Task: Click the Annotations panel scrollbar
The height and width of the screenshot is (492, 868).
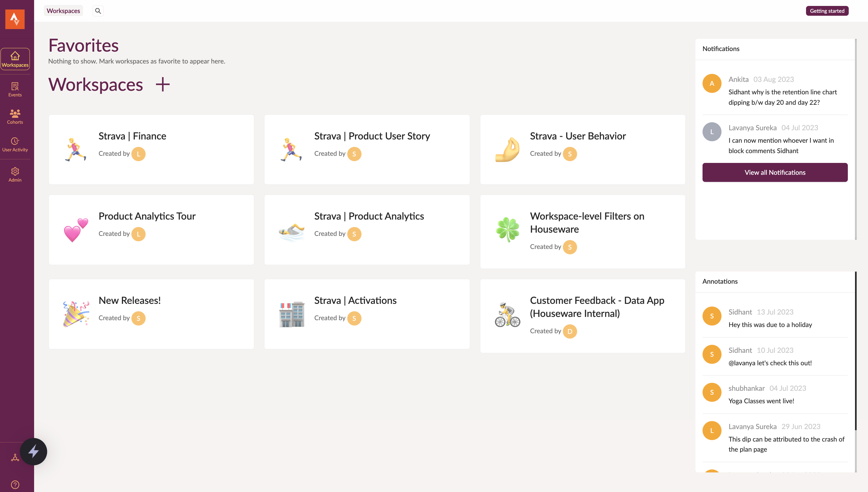Action: click(856, 351)
